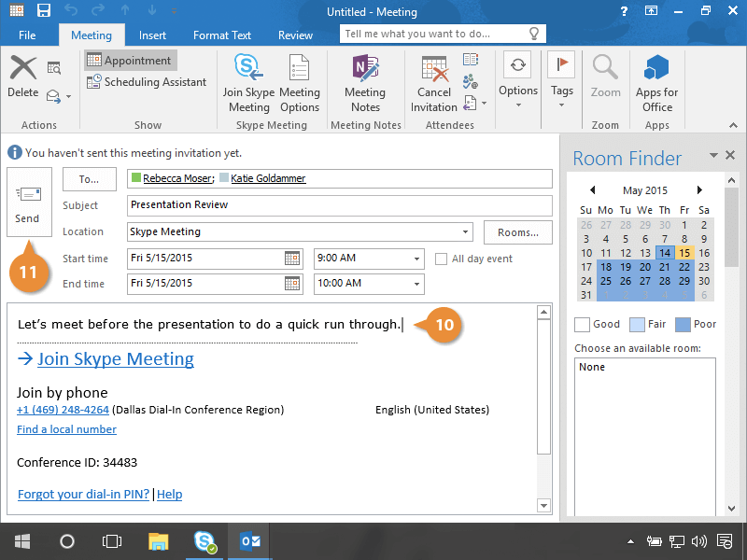The height and width of the screenshot is (560, 747).
Task: Open the Location dropdown list
Action: 465,231
